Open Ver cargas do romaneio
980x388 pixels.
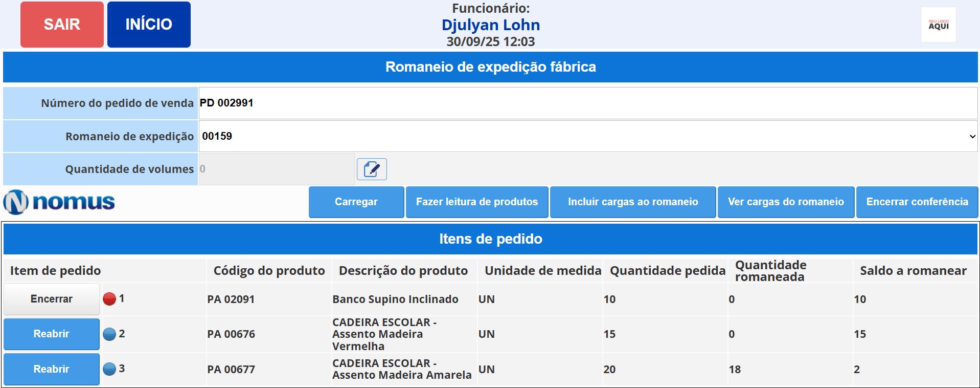786,202
